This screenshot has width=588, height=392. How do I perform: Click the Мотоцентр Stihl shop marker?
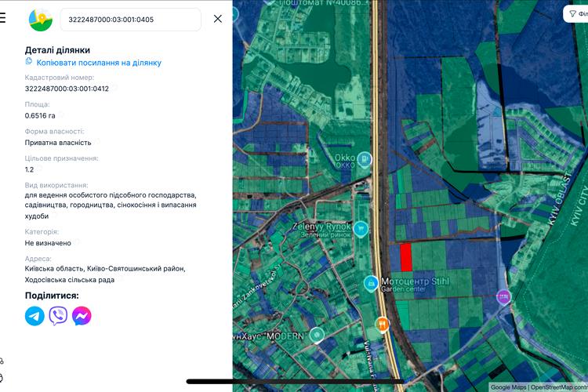[x=371, y=284]
